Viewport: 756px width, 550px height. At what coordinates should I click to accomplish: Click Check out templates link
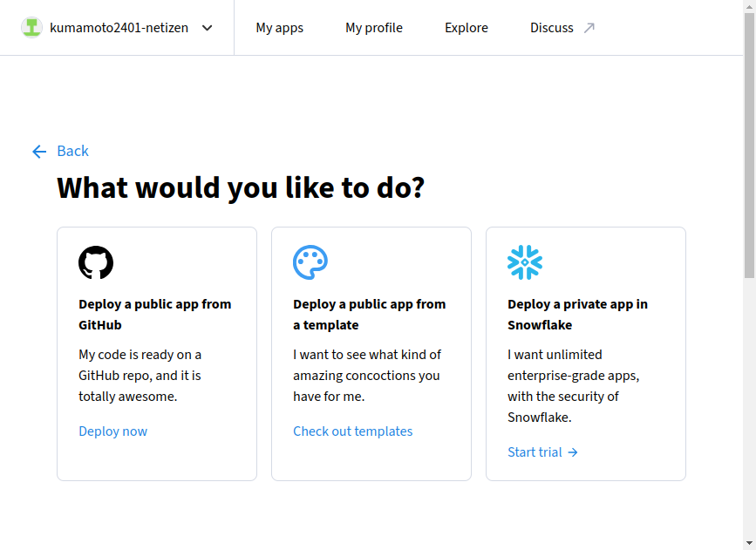point(352,431)
